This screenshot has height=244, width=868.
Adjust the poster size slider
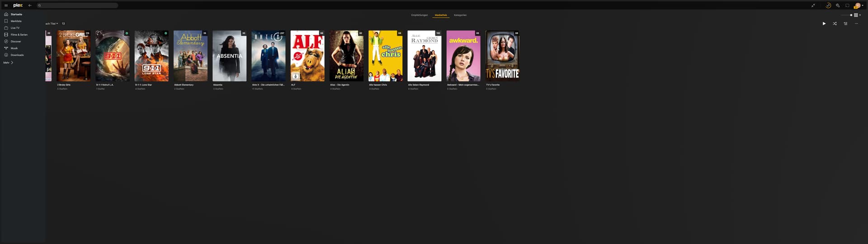click(846, 15)
